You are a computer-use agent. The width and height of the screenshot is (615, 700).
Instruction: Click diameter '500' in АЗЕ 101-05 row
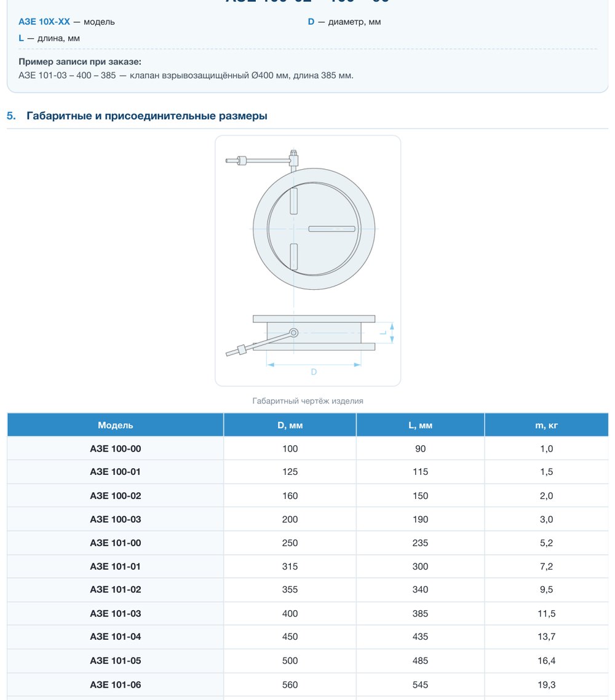[290, 661]
